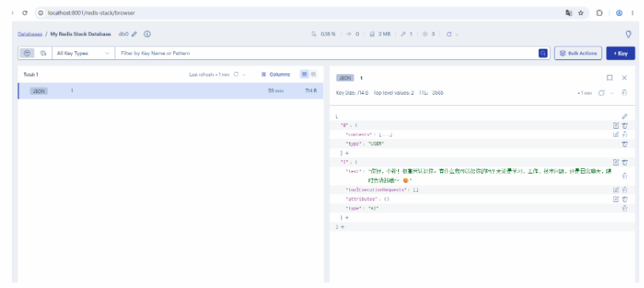Open the overview auto-refresh dropdown arrow
Screen dimensions: 644x288
point(457,35)
